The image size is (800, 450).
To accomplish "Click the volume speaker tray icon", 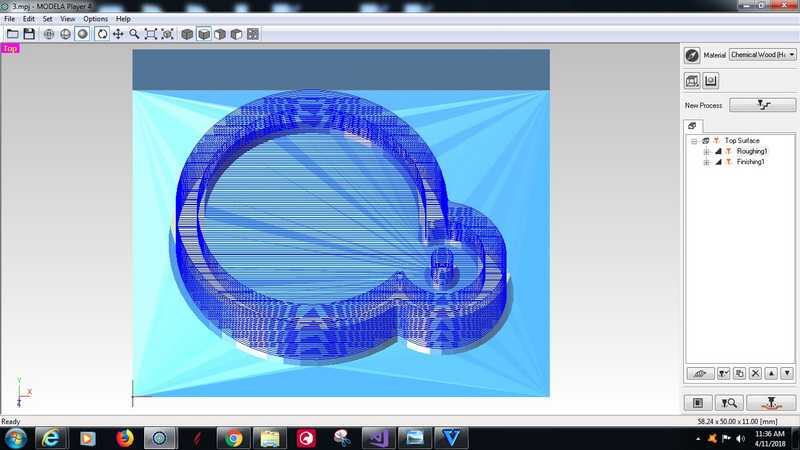I will pyautogui.click(x=740, y=438).
